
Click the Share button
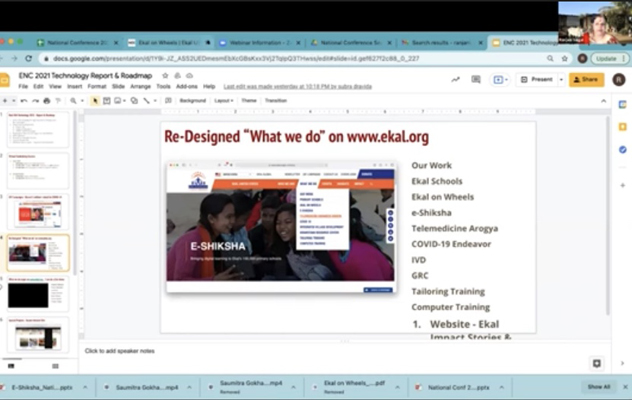(x=587, y=79)
